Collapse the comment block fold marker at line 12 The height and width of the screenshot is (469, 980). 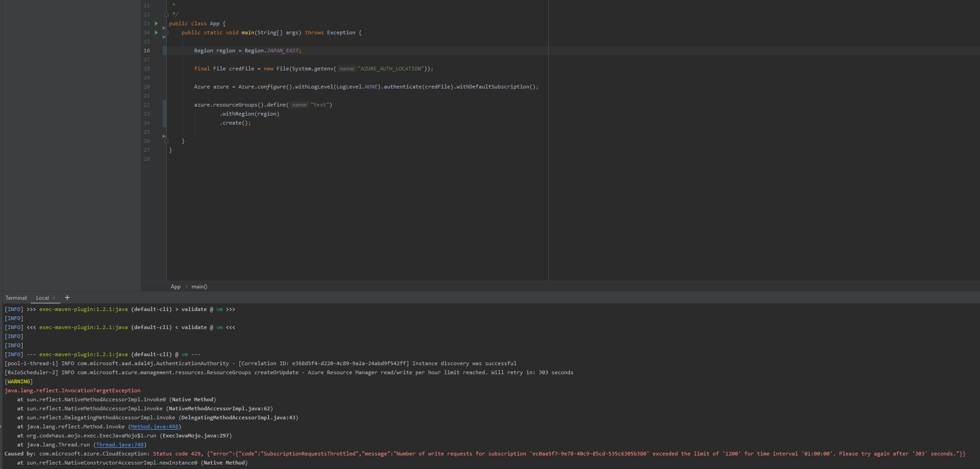[166, 14]
